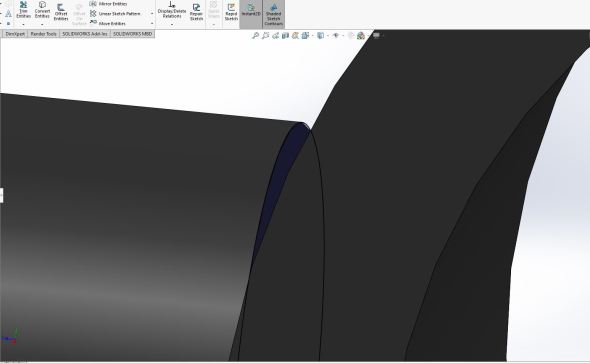The image size is (590, 363).
Task: Click the Section View icon
Action: (x=285, y=35)
